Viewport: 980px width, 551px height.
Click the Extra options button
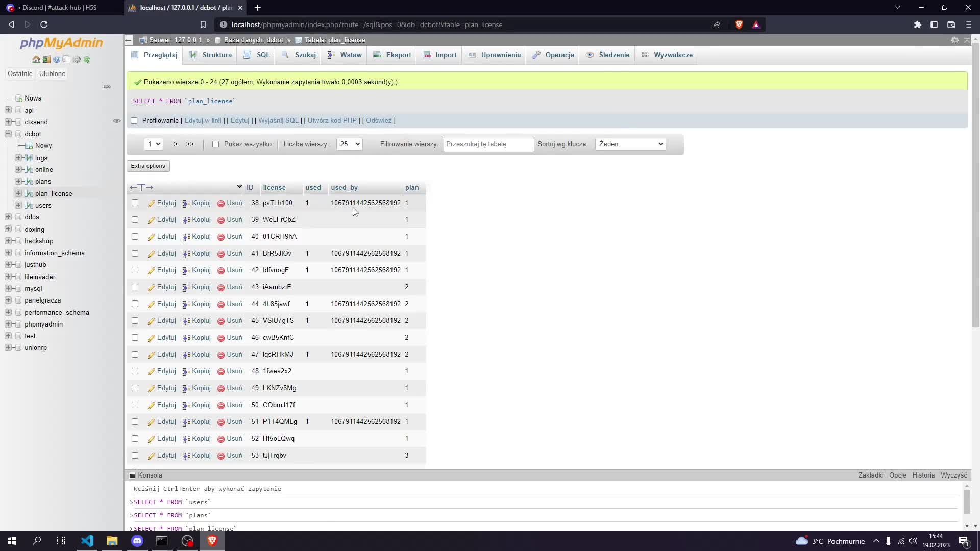pyautogui.click(x=148, y=166)
